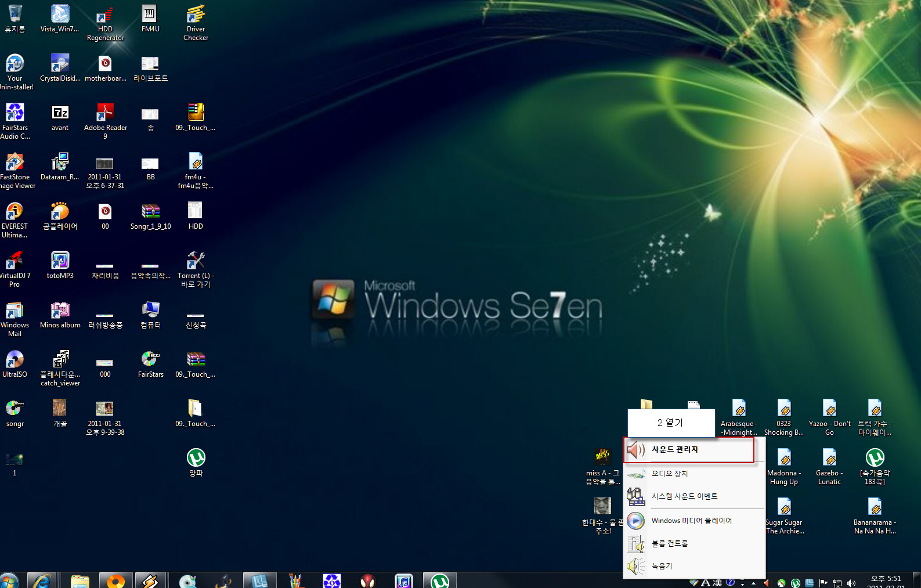Open Your Unin-staller! desktop icon
The height and width of the screenshot is (588, 921).
pos(15,72)
